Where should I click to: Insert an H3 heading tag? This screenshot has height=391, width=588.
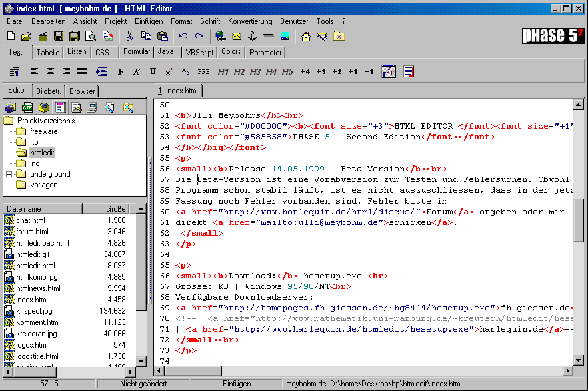[255, 71]
